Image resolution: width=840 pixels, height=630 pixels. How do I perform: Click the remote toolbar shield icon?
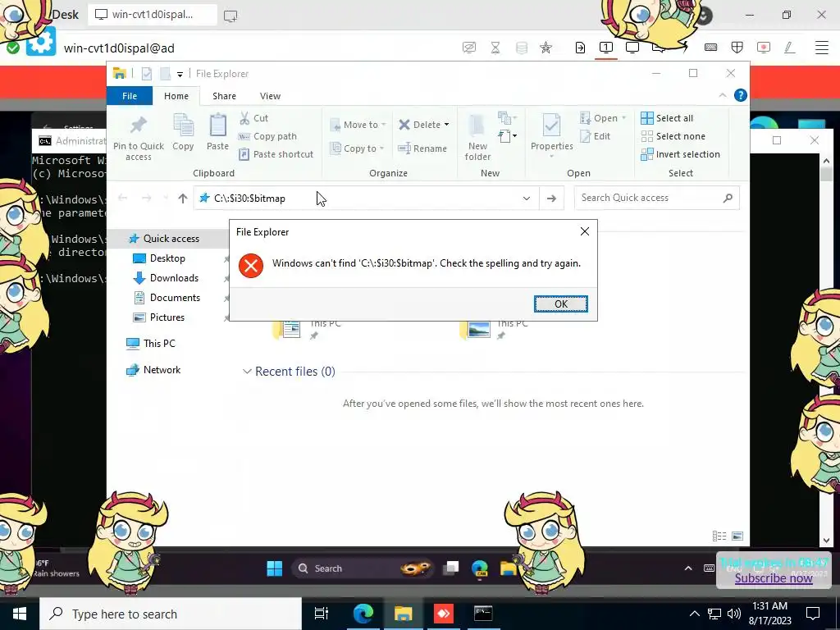(x=737, y=48)
